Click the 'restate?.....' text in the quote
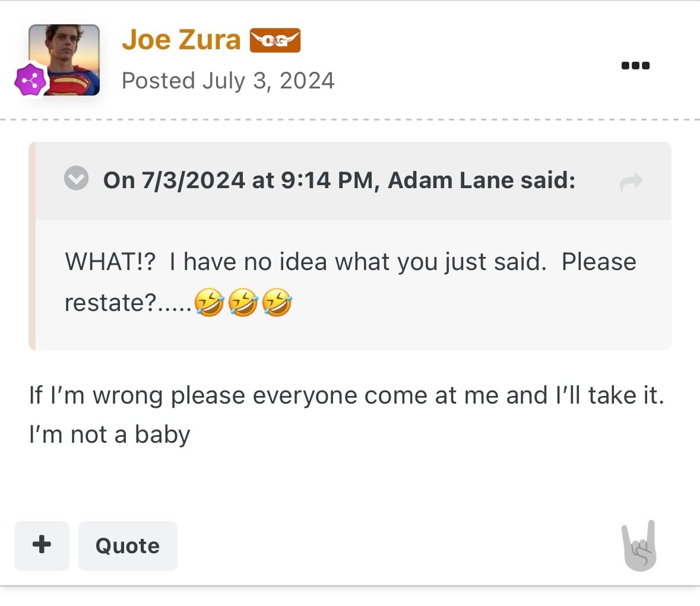This screenshot has width=700, height=606. (x=128, y=303)
